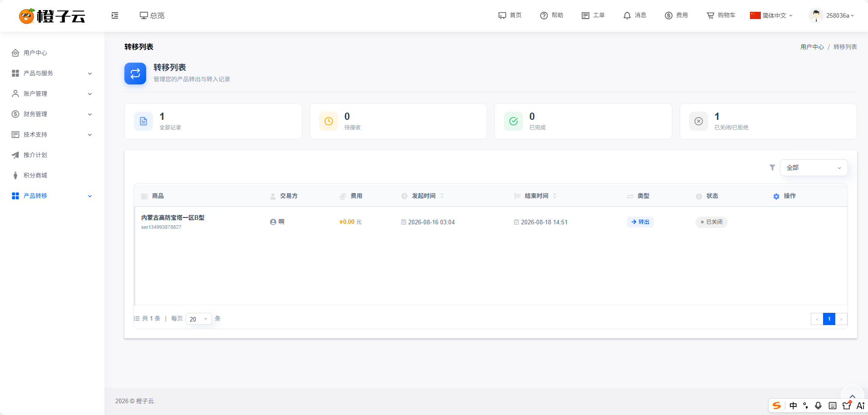Click the 转出 type tag

[640, 222]
